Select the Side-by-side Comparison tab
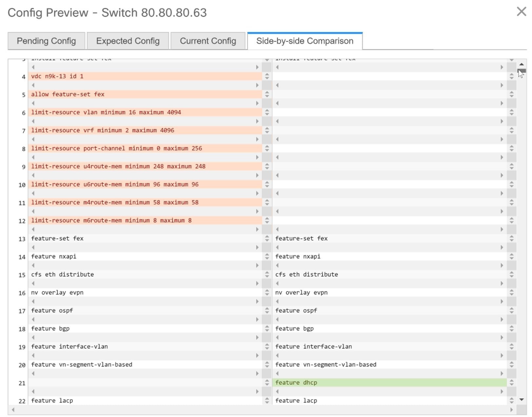532x417 pixels. point(304,41)
